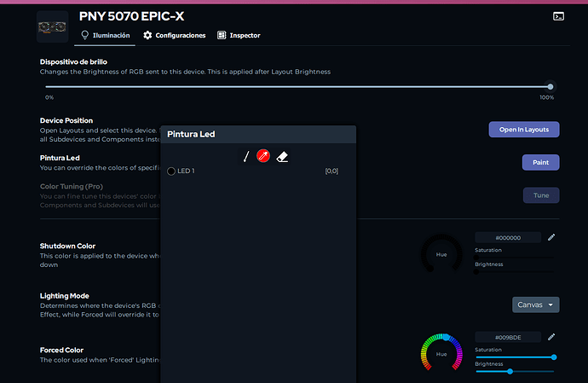This screenshot has height=383, width=588.
Task: Select the LED 1 circle indicator
Action: pos(171,171)
